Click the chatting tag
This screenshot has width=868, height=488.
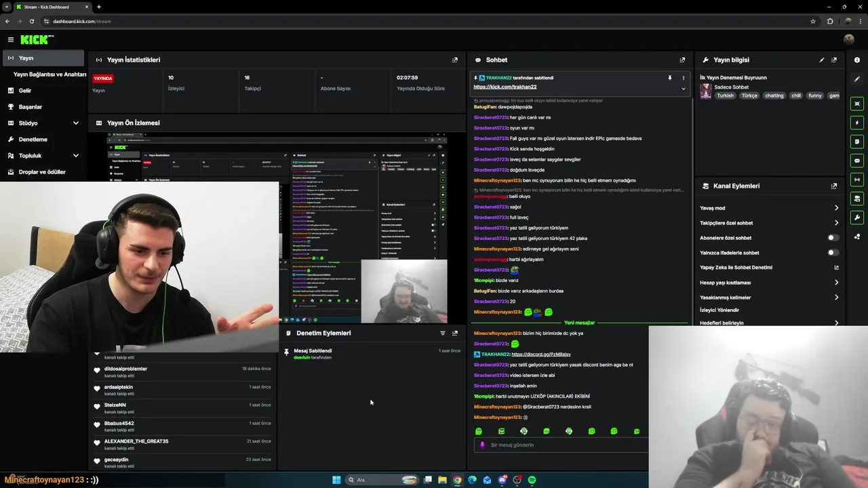click(x=774, y=96)
